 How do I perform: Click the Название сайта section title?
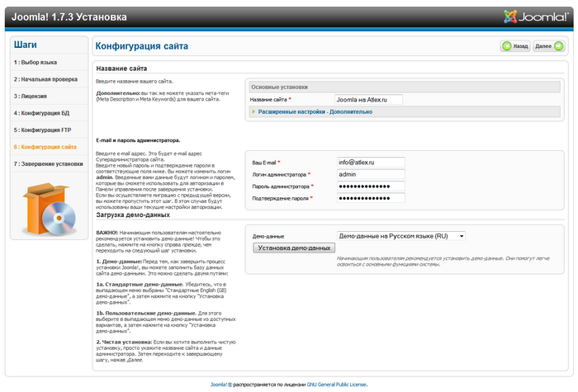[x=121, y=68]
